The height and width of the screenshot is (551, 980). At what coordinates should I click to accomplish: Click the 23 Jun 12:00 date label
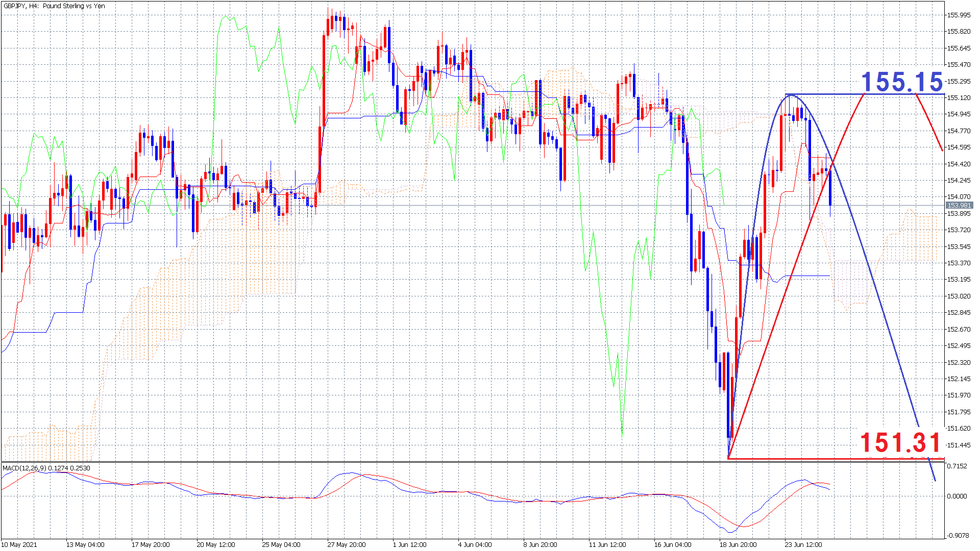pos(803,544)
